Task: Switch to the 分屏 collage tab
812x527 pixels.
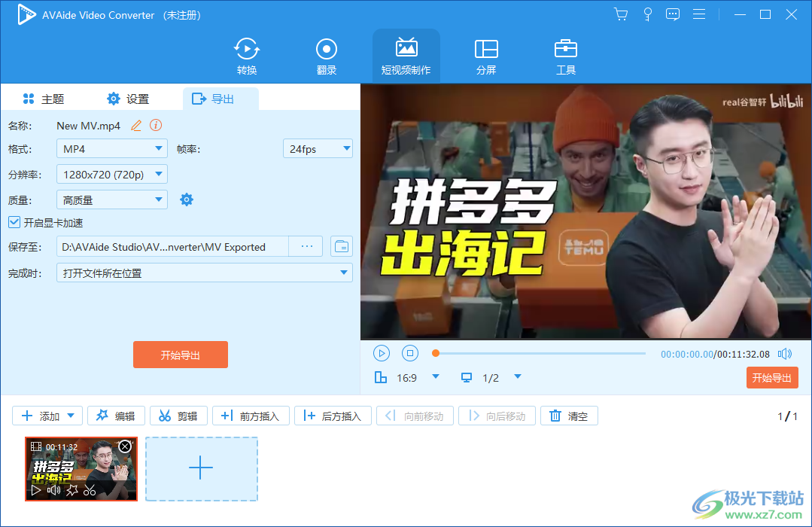Action: pyautogui.click(x=485, y=56)
